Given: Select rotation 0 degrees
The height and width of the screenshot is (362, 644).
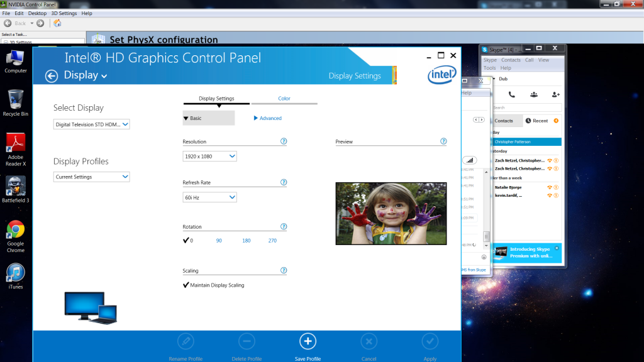Looking at the screenshot, I should tap(188, 241).
